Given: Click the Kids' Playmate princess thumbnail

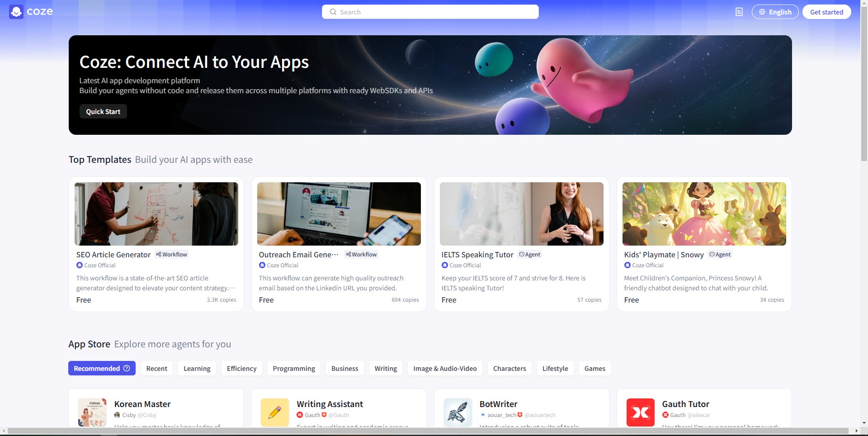Looking at the screenshot, I should 704,214.
